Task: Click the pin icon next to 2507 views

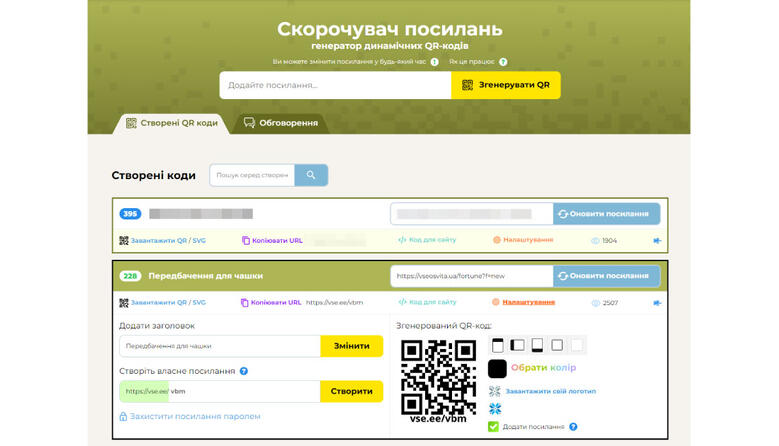Action: 657,302
